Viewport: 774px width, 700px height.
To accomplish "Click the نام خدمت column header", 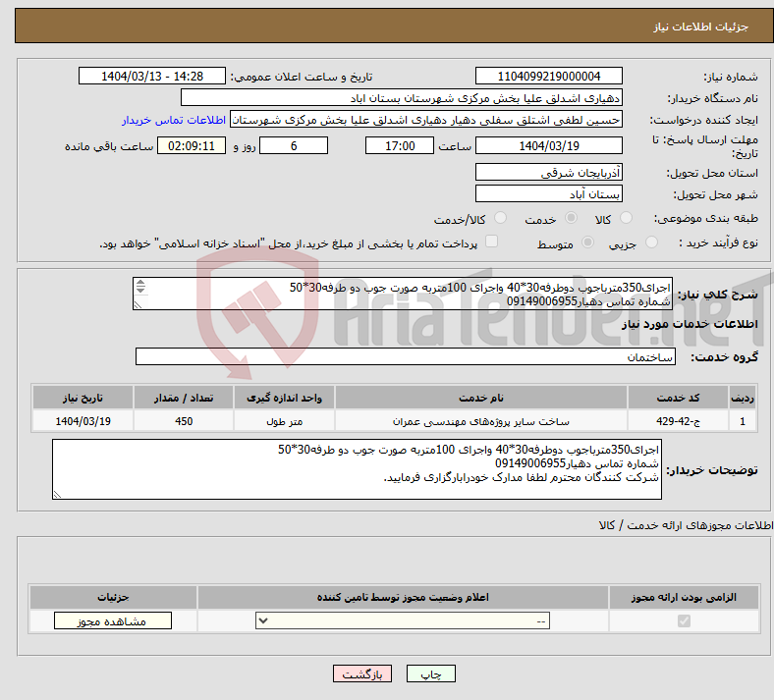I will pos(480,398).
